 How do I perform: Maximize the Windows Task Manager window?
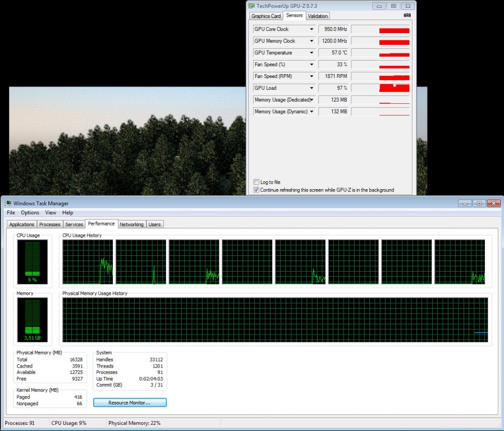pyautogui.click(x=479, y=204)
